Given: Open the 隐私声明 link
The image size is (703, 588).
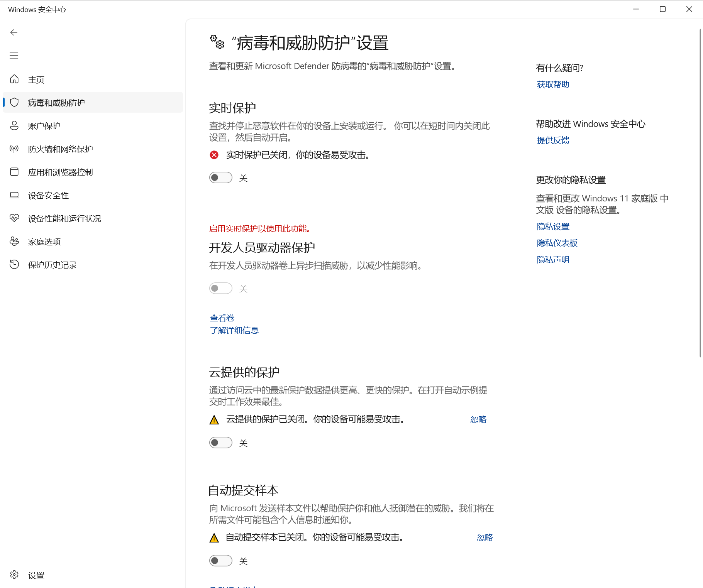Looking at the screenshot, I should click(x=553, y=260).
